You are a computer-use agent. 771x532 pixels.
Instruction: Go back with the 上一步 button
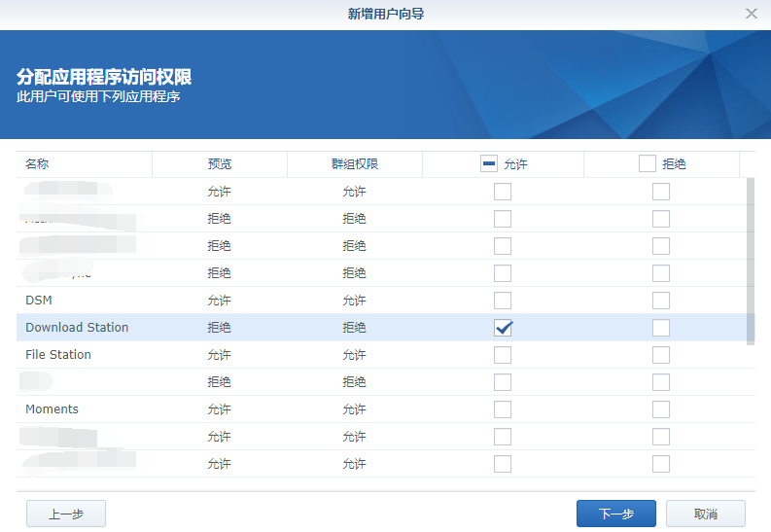coord(66,514)
